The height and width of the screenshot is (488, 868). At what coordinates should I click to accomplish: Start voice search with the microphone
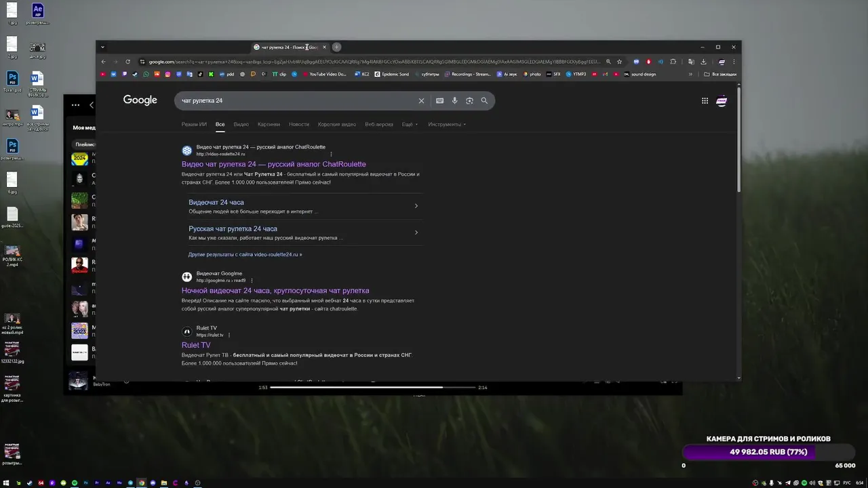(x=454, y=100)
